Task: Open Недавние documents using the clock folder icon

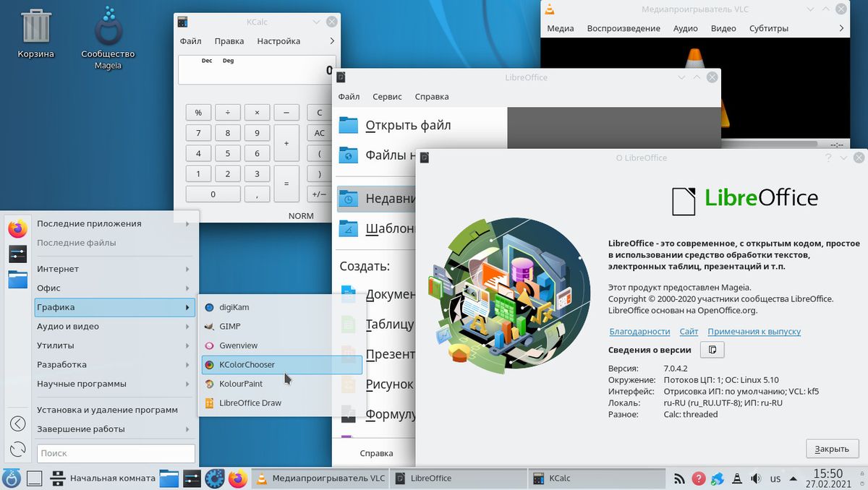Action: pos(348,199)
